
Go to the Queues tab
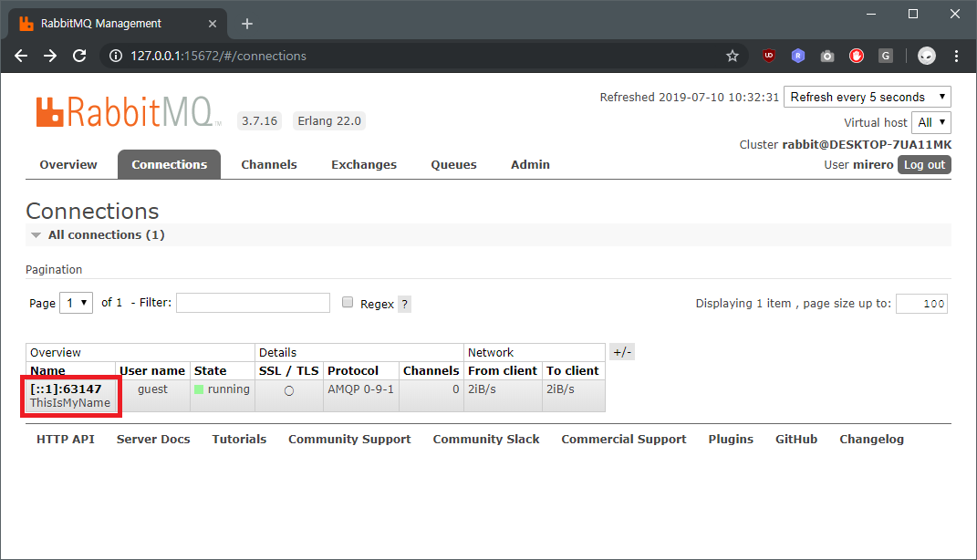pos(453,164)
